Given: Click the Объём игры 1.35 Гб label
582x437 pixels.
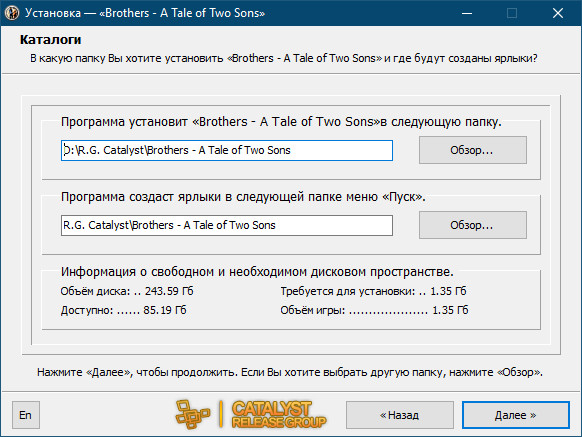Looking at the screenshot, I should [374, 310].
